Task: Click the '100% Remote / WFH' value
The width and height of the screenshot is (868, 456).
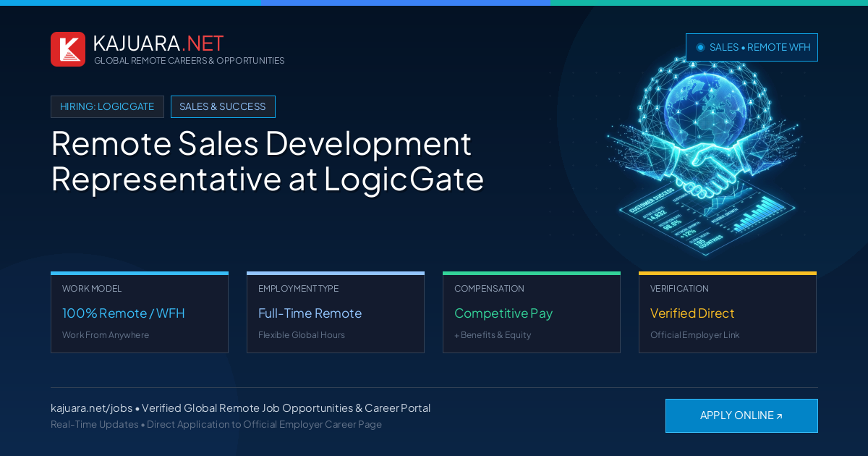Action: (x=124, y=313)
